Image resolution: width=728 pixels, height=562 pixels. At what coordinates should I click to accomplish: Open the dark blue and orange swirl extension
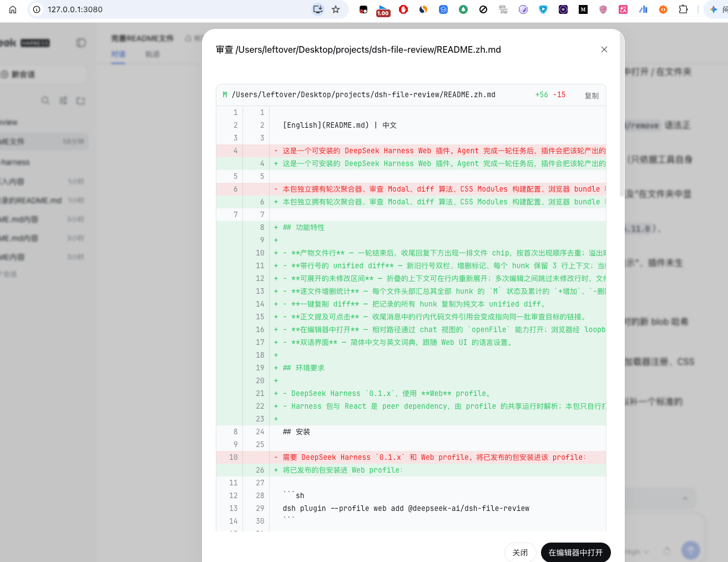point(423,9)
